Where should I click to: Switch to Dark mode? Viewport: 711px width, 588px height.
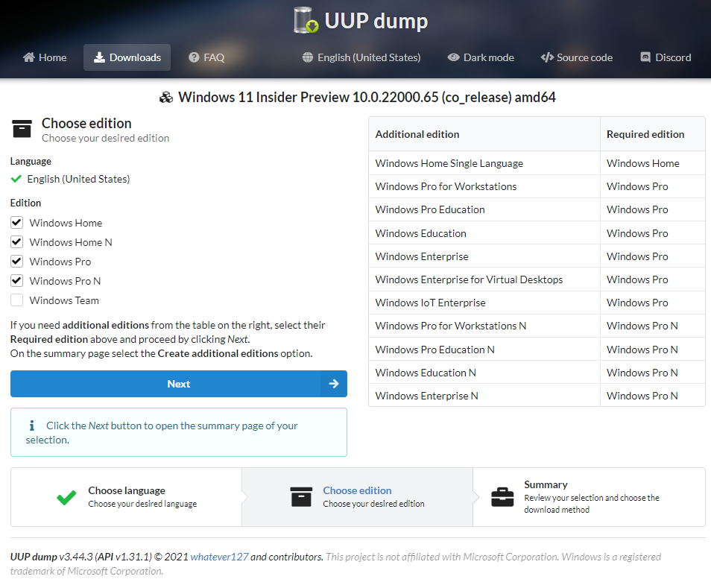[x=481, y=57]
